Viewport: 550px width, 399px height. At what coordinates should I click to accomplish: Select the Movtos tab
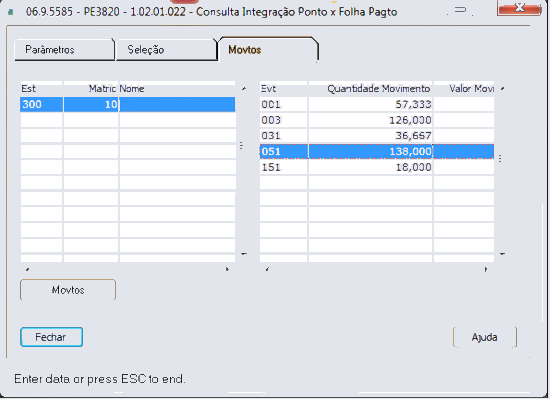pyautogui.click(x=268, y=49)
